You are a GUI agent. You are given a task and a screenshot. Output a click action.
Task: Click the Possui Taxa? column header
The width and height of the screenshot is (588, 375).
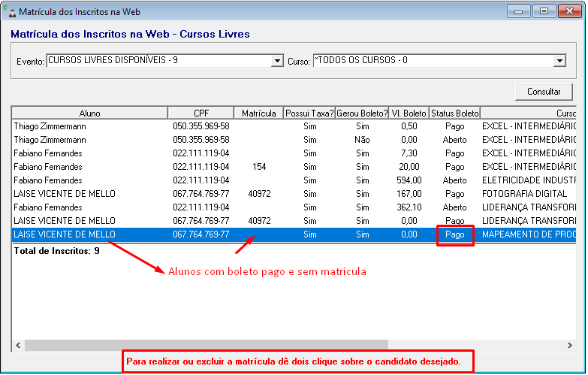pyautogui.click(x=309, y=113)
